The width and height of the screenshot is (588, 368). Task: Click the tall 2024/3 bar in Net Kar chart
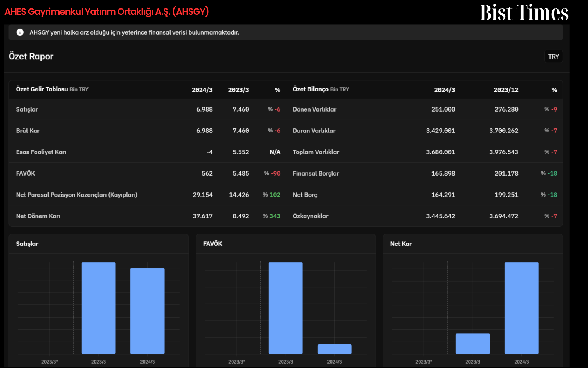(x=521, y=308)
